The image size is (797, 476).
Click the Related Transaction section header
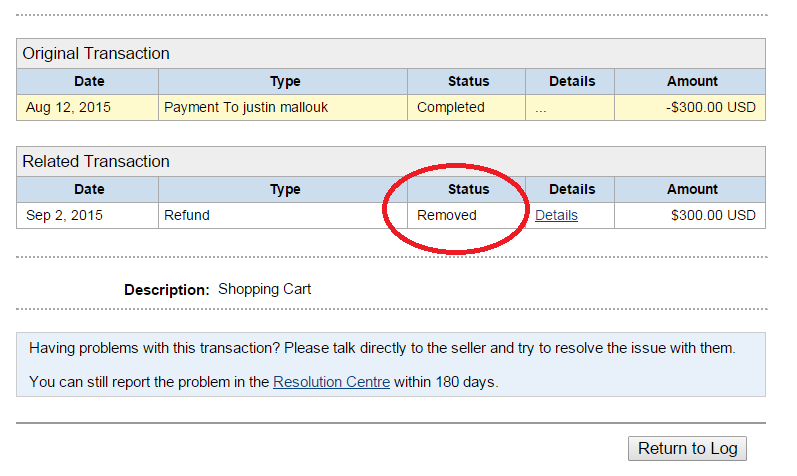tap(96, 162)
